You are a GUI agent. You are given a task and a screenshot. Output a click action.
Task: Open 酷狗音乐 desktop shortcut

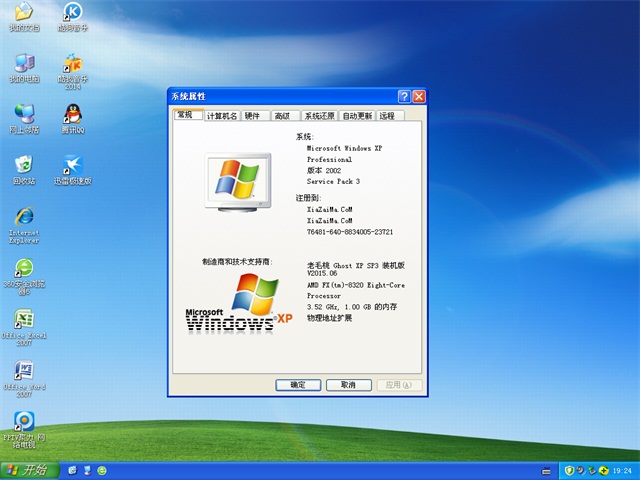(x=72, y=14)
